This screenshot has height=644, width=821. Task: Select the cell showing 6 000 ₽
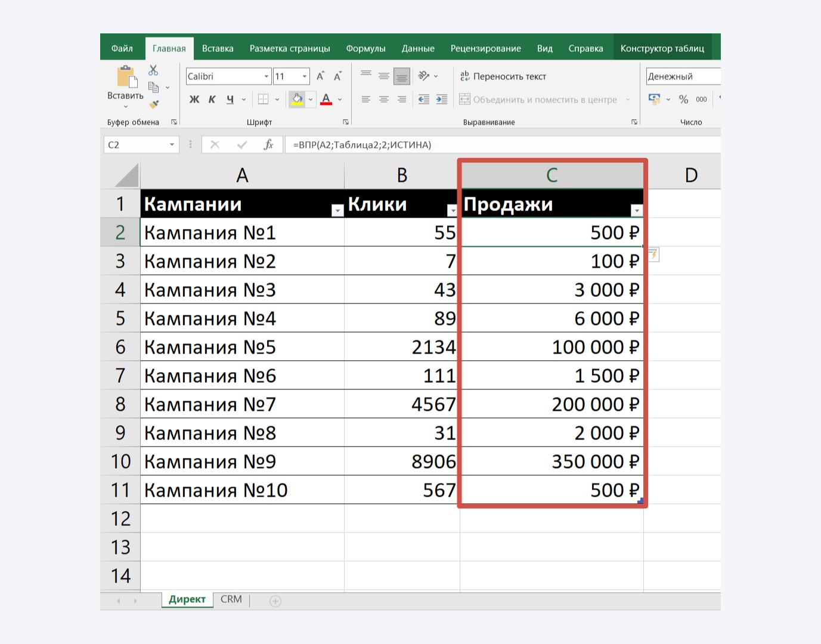tap(552, 318)
